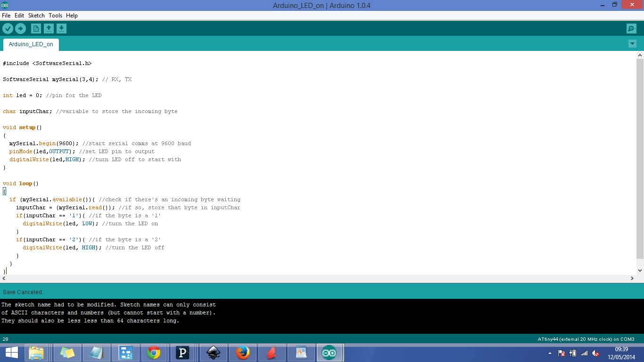Create a new sketch with New icon
The height and width of the screenshot is (362, 644).
click(x=36, y=29)
